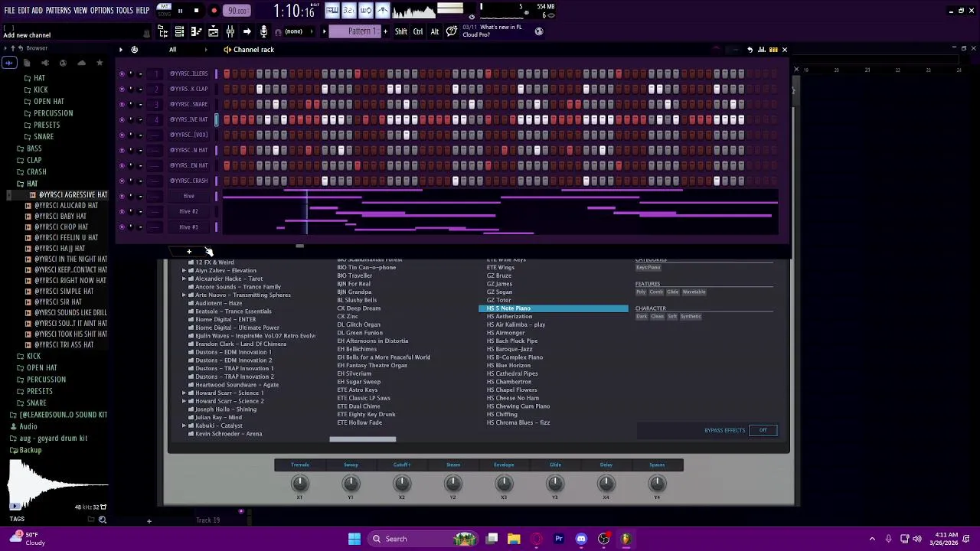Click the browser star favorites icon

coord(100,63)
